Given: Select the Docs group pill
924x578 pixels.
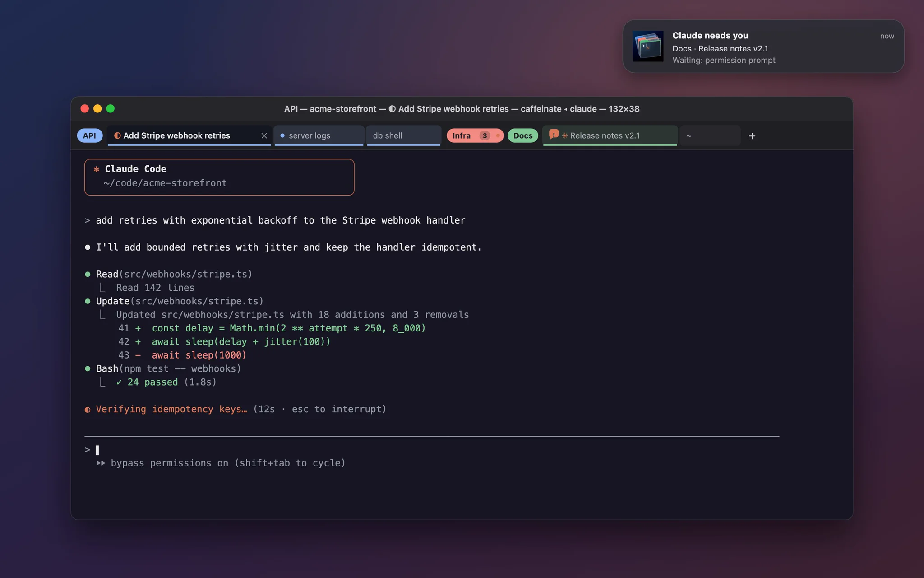Looking at the screenshot, I should click(522, 135).
